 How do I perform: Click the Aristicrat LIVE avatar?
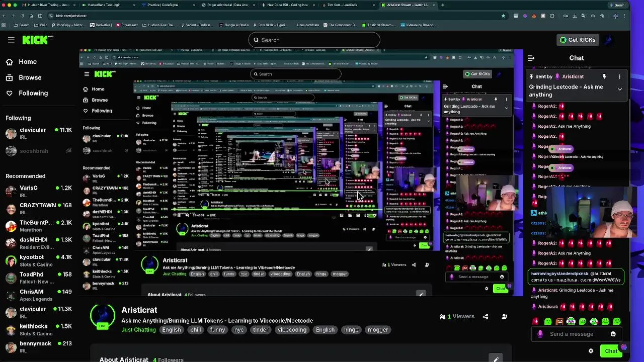[x=103, y=317]
